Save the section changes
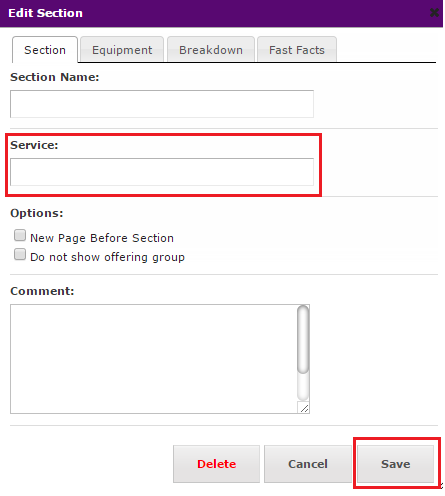Image resolution: width=445 pixels, height=496 pixels. coord(396,464)
